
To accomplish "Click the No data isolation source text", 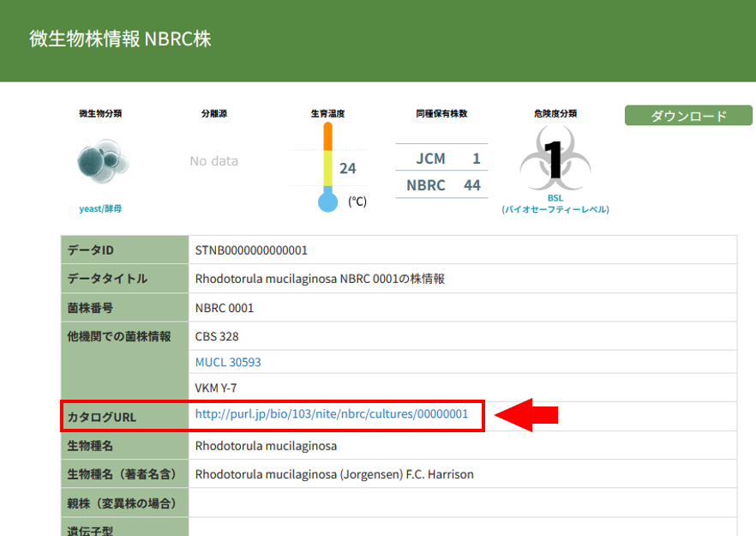I will pyautogui.click(x=214, y=161).
